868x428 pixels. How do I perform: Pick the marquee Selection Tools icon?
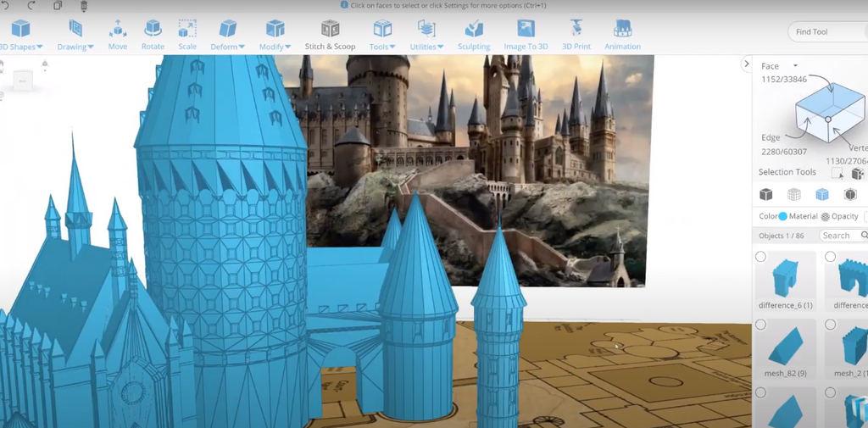tap(837, 173)
